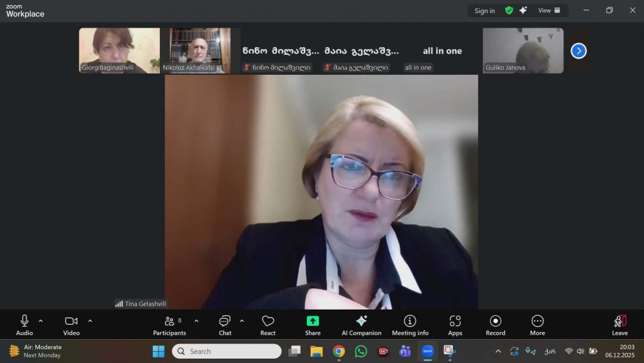Expand video options arrow next to Video
The height and width of the screenshot is (363, 644).
(90, 321)
